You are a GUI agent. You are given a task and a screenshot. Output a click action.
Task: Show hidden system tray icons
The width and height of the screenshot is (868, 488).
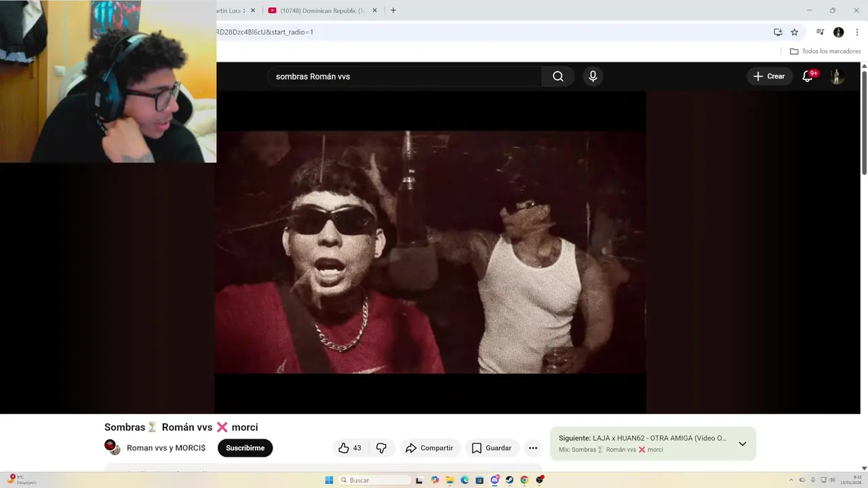[x=791, y=480]
